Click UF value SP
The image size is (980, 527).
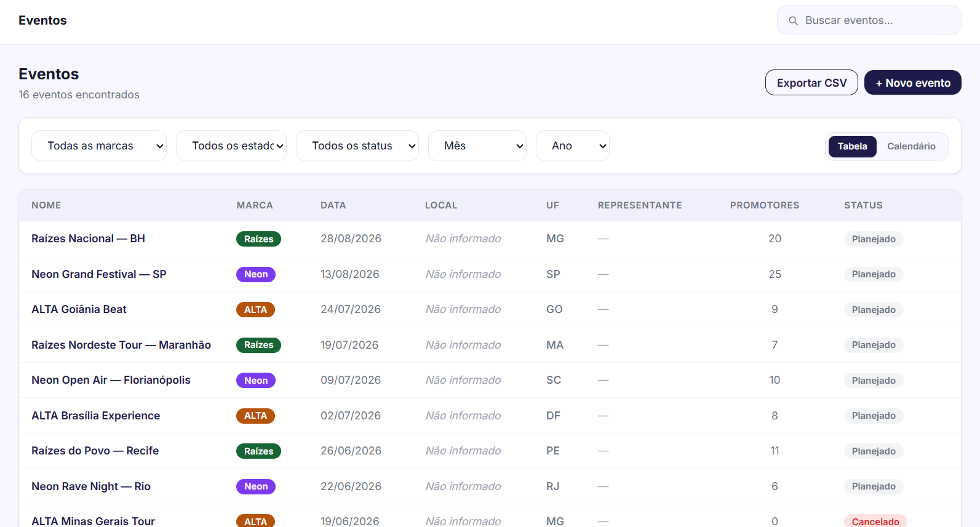[553, 274]
